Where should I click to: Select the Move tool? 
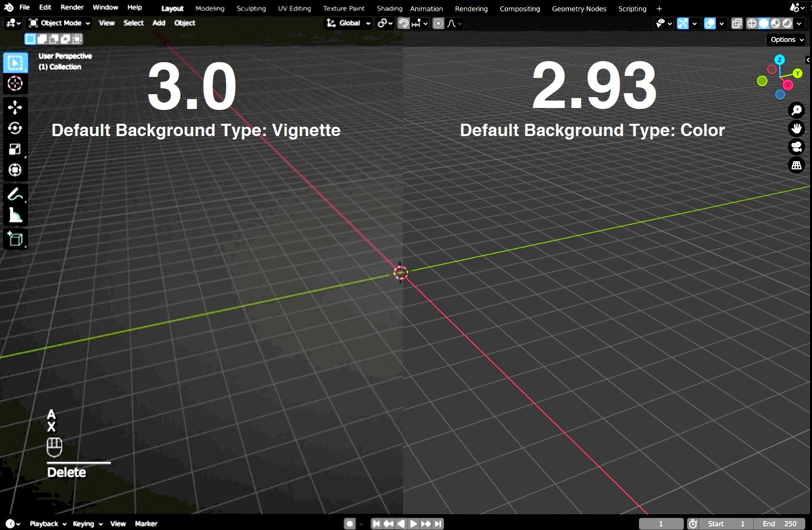point(15,107)
